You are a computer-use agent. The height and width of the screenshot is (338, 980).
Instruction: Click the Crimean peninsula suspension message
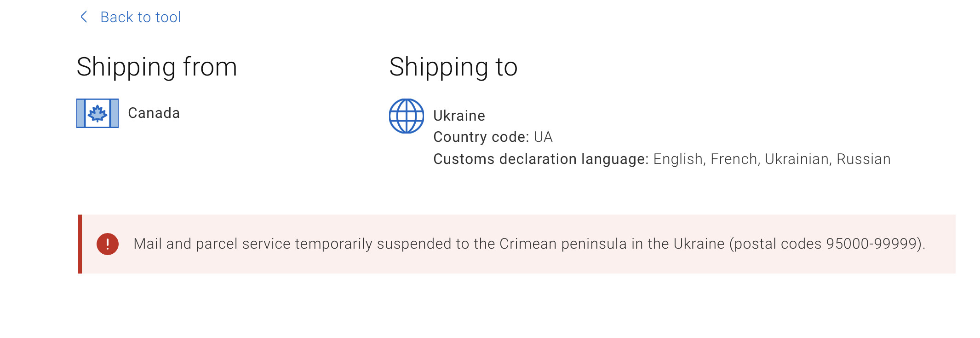529,244
